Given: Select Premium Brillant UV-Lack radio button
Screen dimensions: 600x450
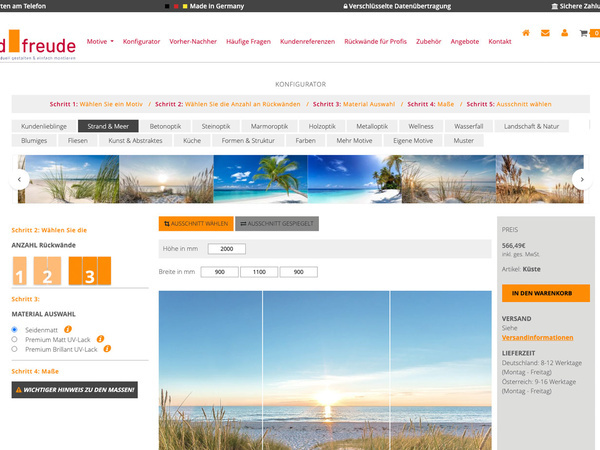Looking at the screenshot, I should pos(15,349).
